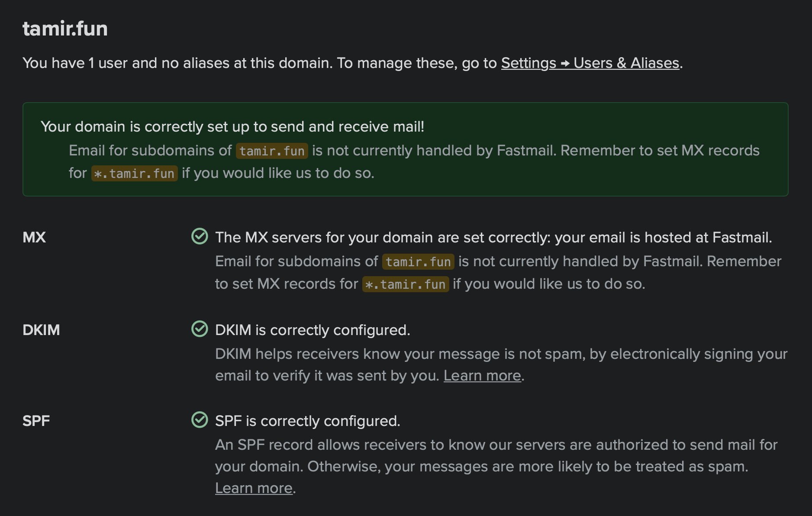Click the green checkmark icon beside MX status
Image resolution: width=812 pixels, height=516 pixels.
click(x=200, y=236)
